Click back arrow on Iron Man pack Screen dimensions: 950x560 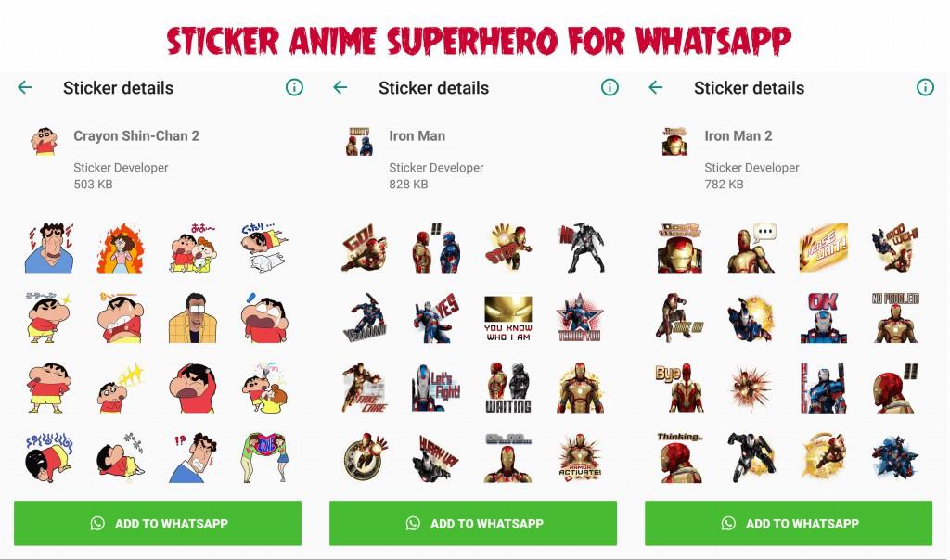(x=340, y=88)
